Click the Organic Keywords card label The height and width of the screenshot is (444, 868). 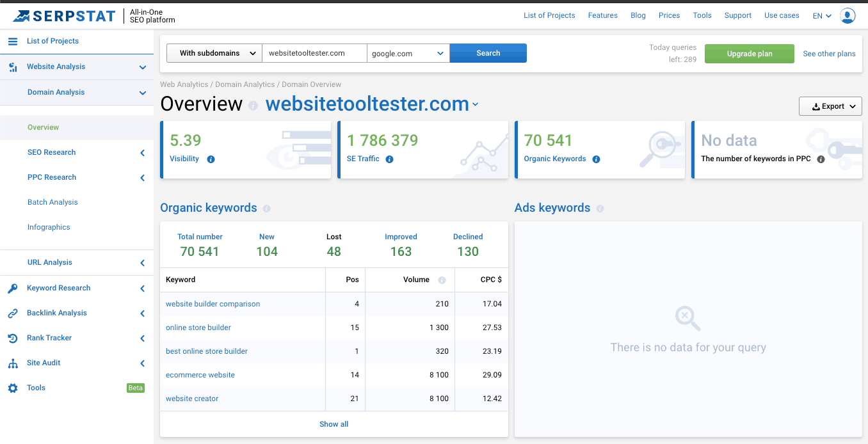(555, 159)
